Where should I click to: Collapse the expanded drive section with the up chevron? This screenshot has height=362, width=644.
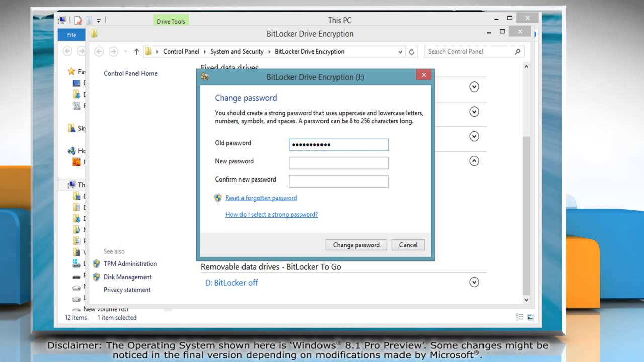474,161
